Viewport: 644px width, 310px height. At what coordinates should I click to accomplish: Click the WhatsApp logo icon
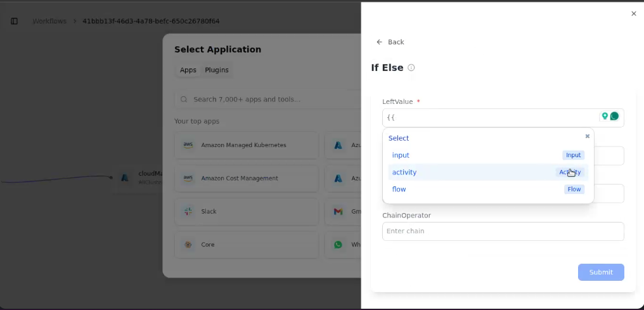338,245
